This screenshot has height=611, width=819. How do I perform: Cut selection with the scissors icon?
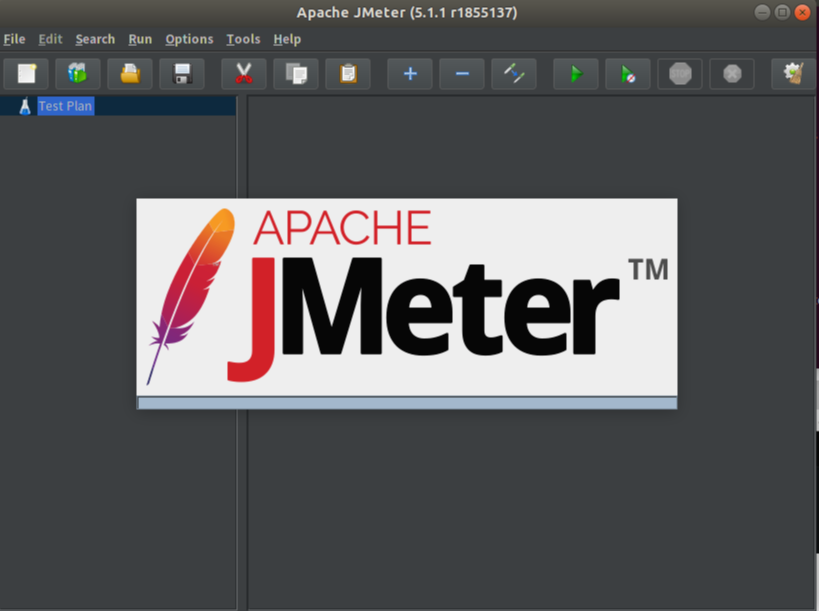pos(244,74)
